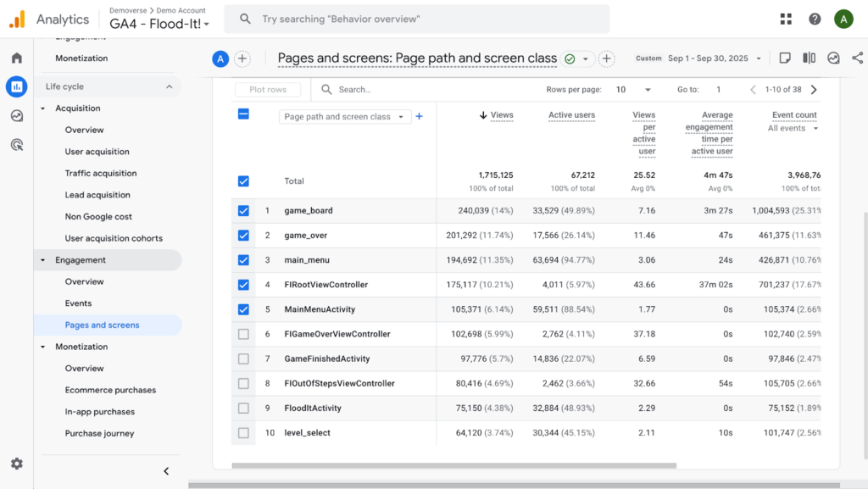The image size is (868, 489).
Task: Click the Share this report icon
Action: pyautogui.click(x=857, y=58)
